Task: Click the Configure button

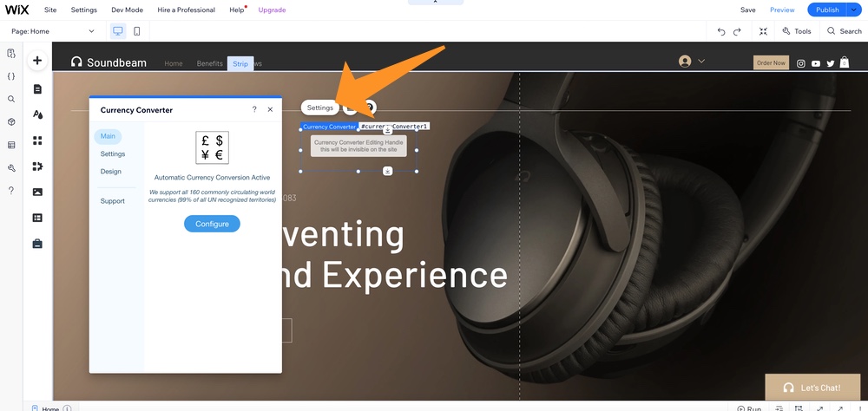Action: click(x=212, y=224)
